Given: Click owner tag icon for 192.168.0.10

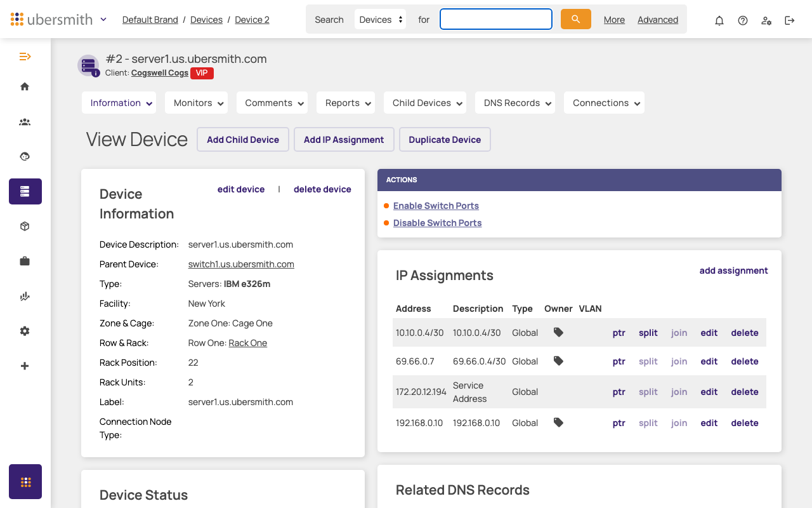Looking at the screenshot, I should tap(558, 422).
